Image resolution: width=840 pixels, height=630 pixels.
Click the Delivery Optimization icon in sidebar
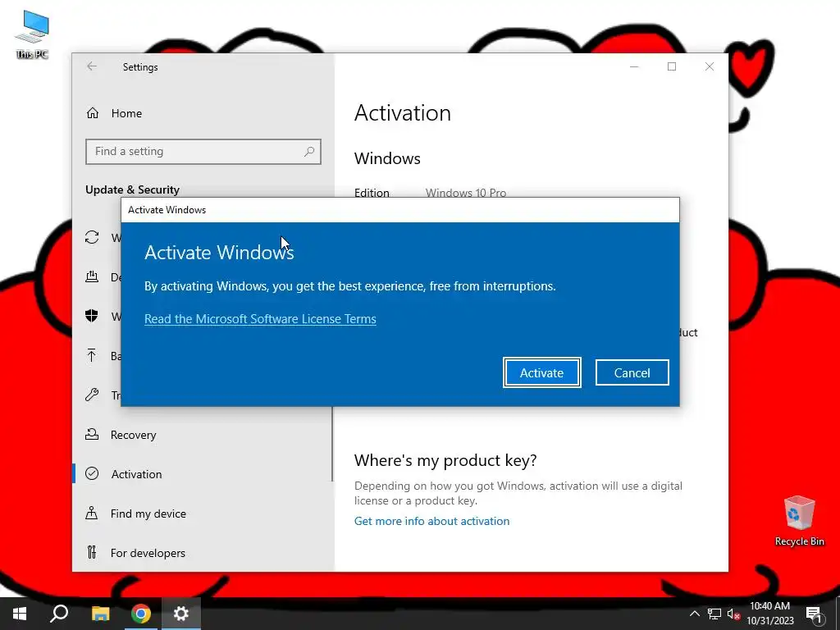92,276
